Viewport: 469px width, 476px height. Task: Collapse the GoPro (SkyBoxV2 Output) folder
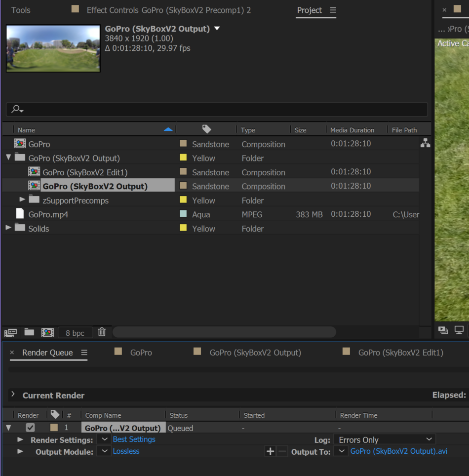tap(8, 157)
